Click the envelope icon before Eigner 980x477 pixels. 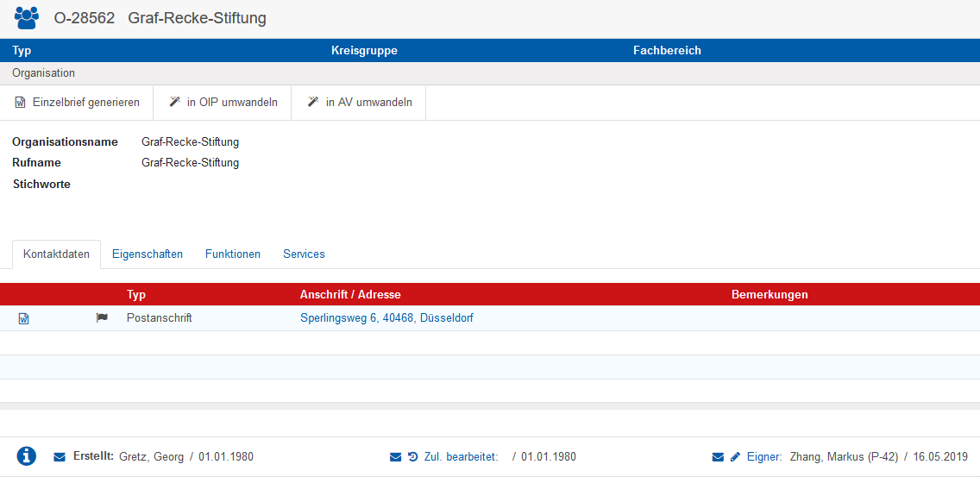coord(719,457)
